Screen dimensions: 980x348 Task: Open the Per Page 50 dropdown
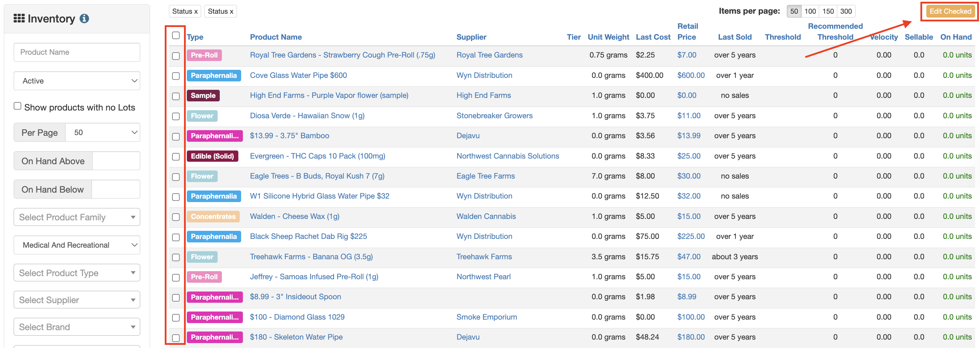pos(103,133)
